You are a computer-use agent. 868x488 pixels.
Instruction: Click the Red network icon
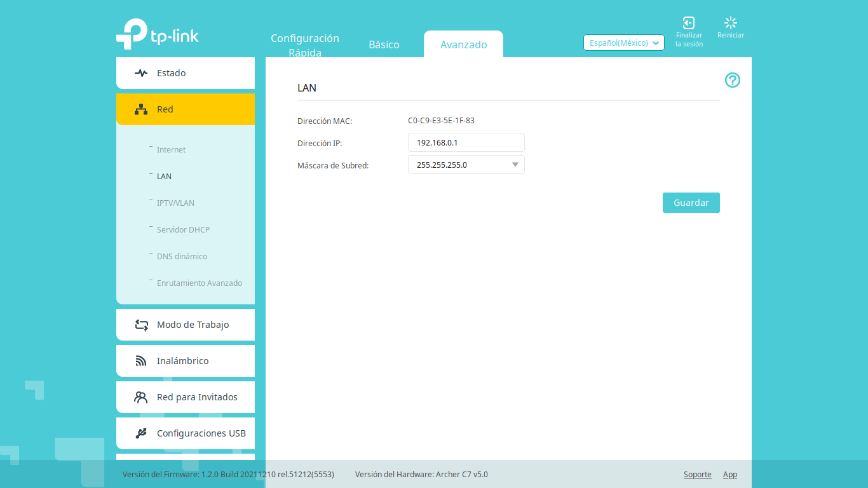tap(141, 109)
